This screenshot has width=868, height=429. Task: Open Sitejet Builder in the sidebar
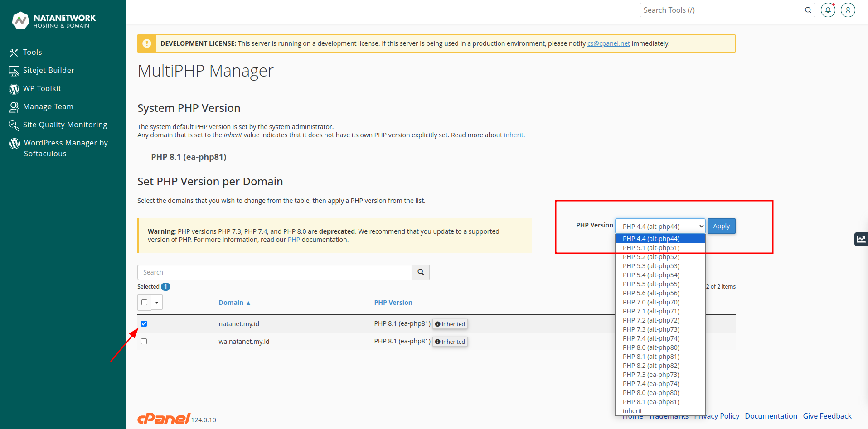(x=41, y=70)
